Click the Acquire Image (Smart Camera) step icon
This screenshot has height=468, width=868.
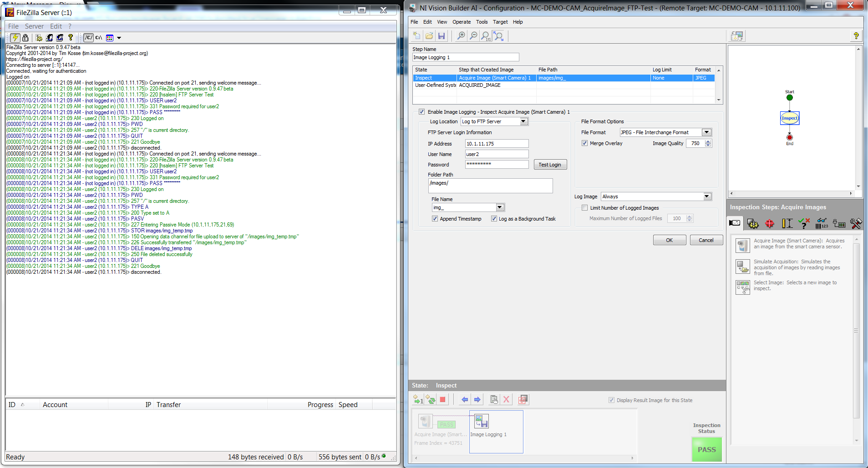pos(743,246)
